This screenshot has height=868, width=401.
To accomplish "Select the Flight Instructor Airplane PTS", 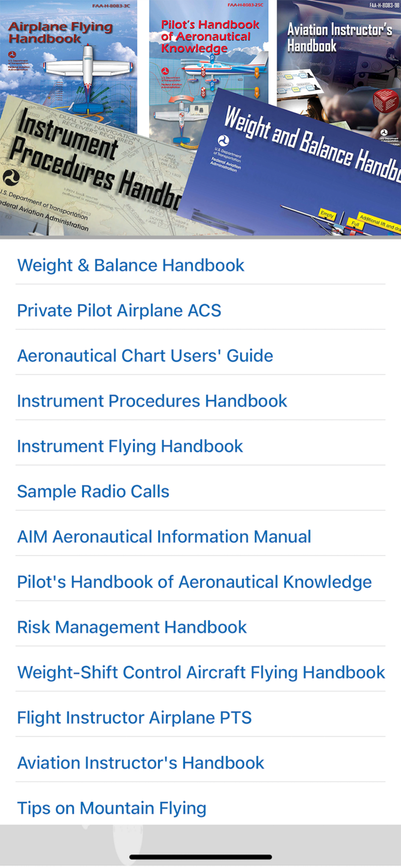I will (135, 717).
